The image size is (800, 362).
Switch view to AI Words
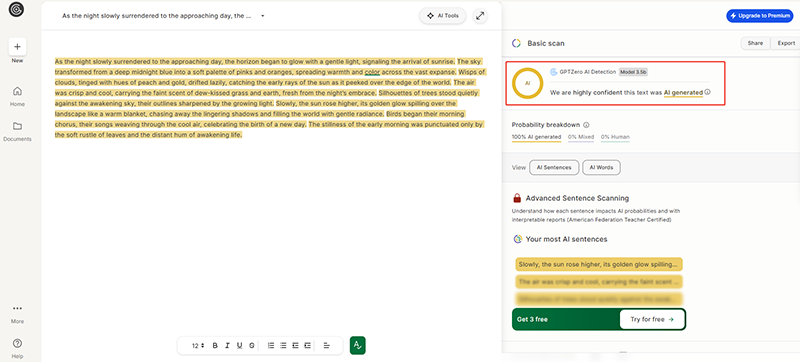tap(602, 167)
